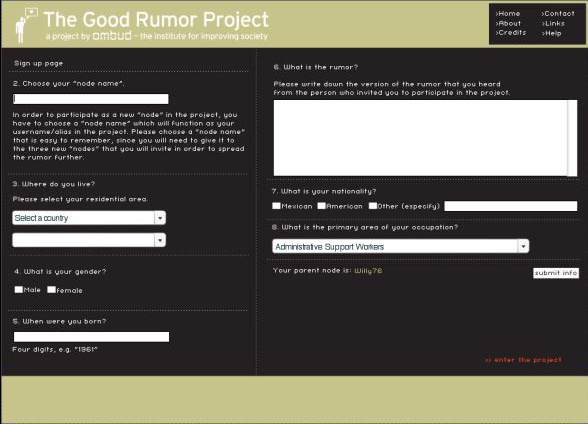Expand the Select a country dropdown
This screenshot has height=424, width=588.
click(x=89, y=218)
